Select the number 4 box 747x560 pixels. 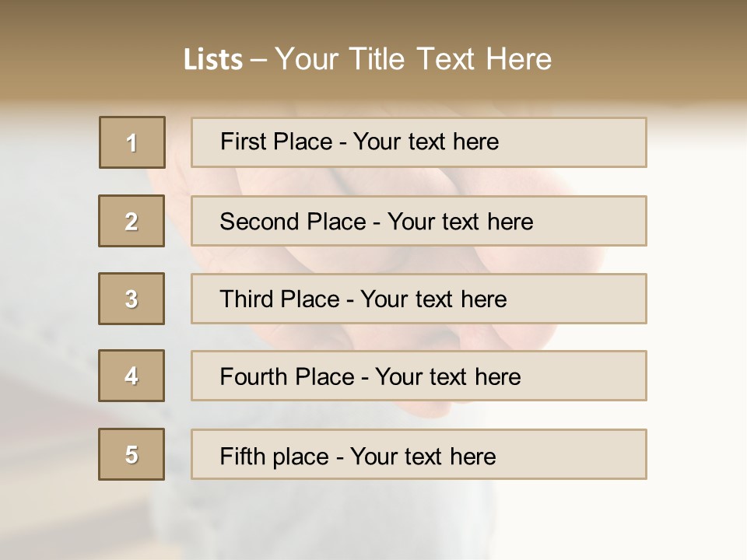pos(132,376)
